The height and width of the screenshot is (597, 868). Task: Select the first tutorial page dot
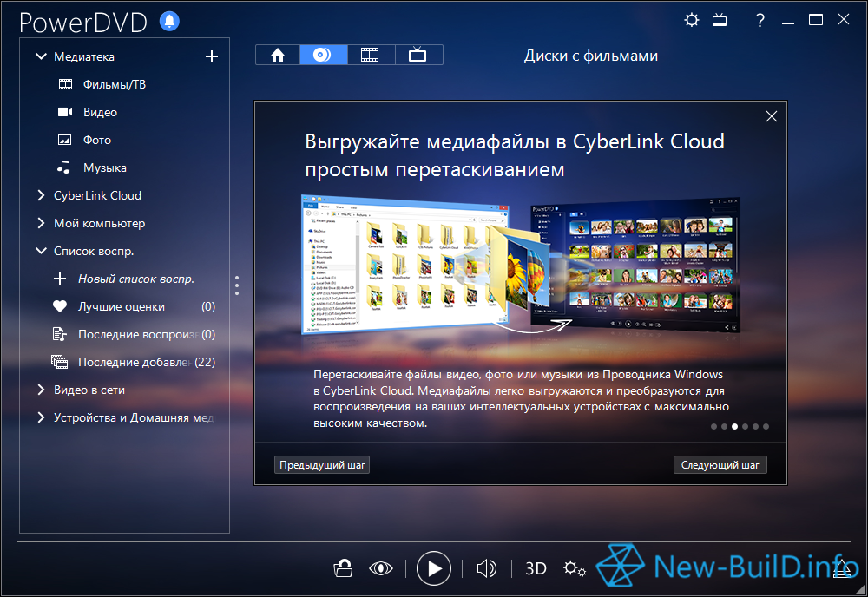tap(713, 427)
